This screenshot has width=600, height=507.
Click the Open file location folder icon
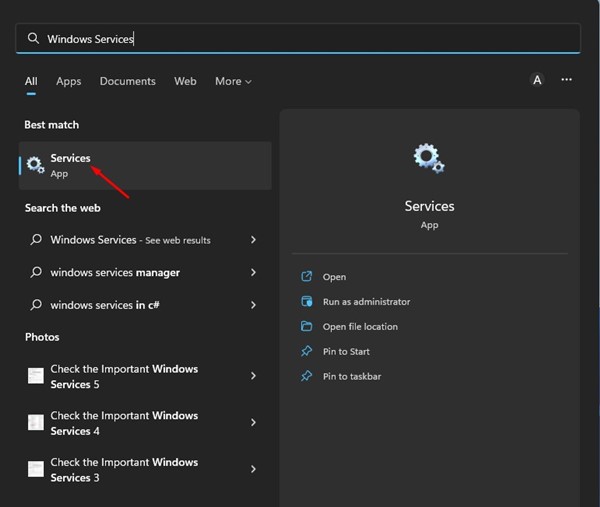coord(307,327)
